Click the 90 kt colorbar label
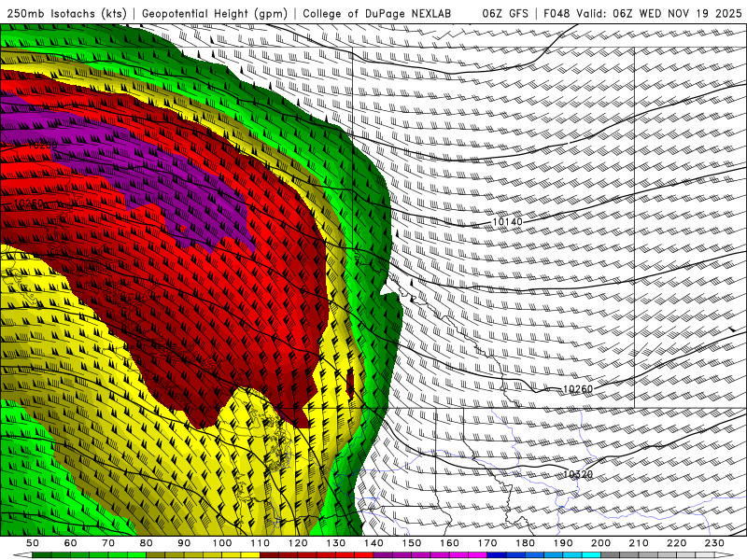 point(184,543)
